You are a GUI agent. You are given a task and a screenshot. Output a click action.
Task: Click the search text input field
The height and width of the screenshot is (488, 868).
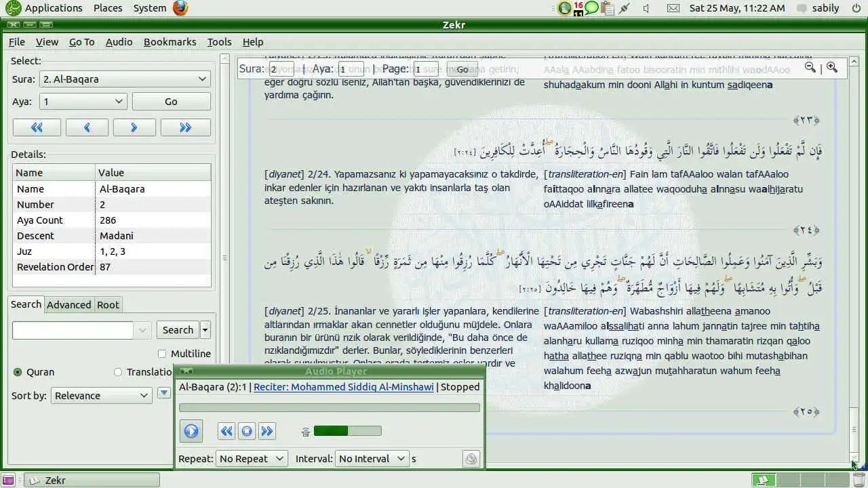tap(73, 330)
